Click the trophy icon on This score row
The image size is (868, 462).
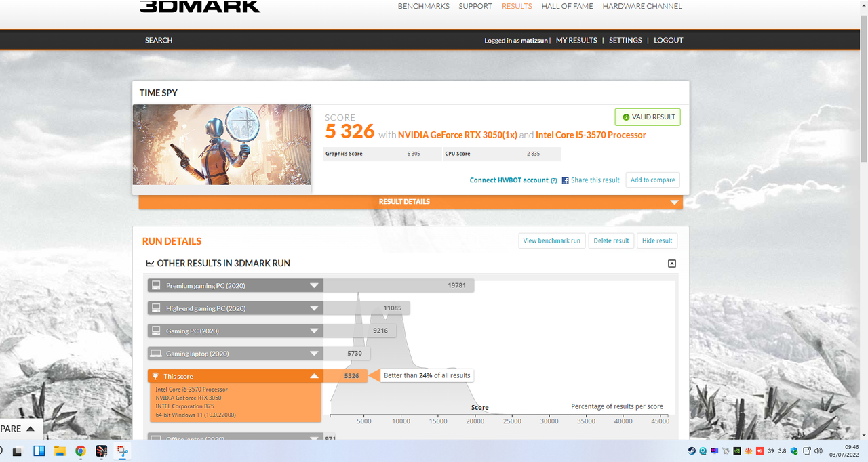[155, 376]
